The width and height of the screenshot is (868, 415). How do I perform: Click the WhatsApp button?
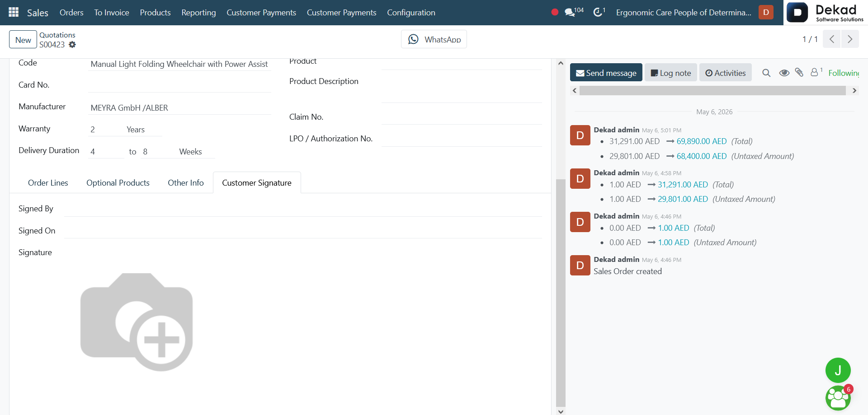pyautogui.click(x=434, y=39)
